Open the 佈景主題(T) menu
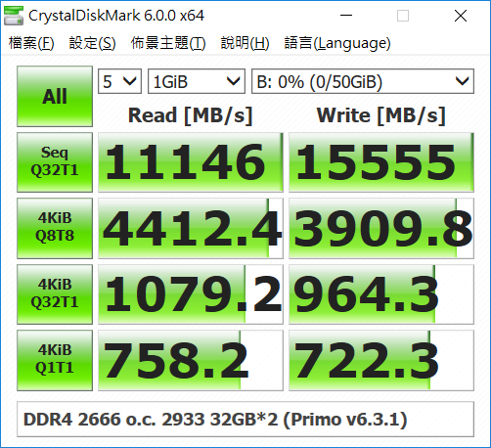Screen dimensions: 491x448 tap(168, 43)
